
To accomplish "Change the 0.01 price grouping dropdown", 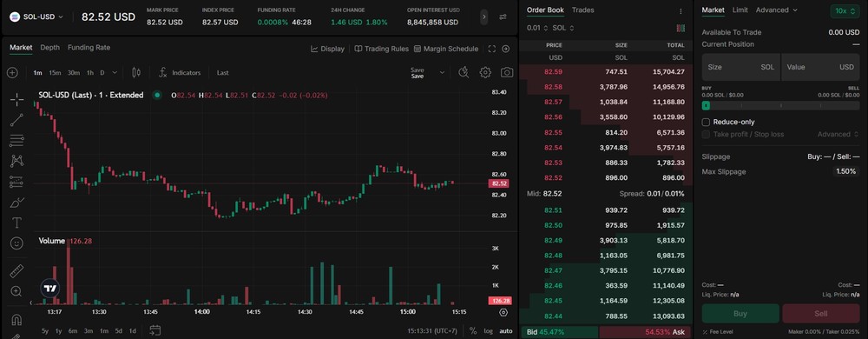I will point(537,28).
